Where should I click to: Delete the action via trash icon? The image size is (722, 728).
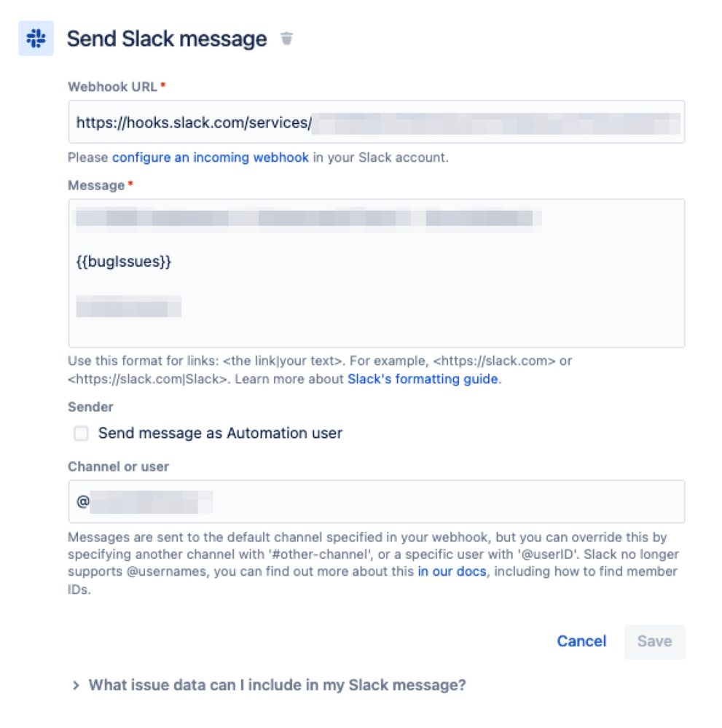[x=287, y=39]
